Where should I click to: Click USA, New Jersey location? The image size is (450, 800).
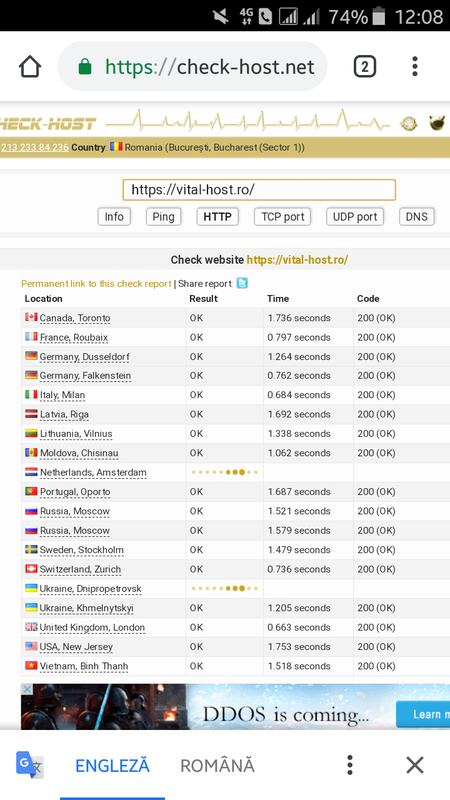point(76,647)
